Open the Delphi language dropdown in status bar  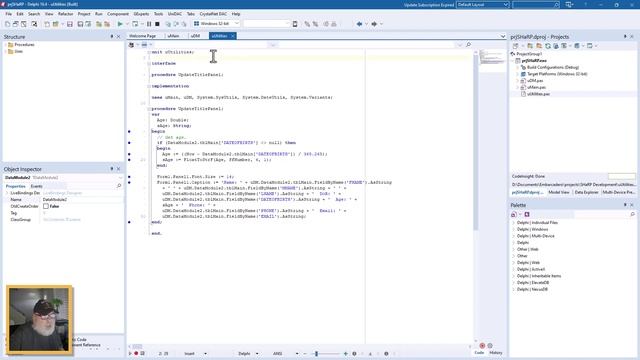click(257, 353)
